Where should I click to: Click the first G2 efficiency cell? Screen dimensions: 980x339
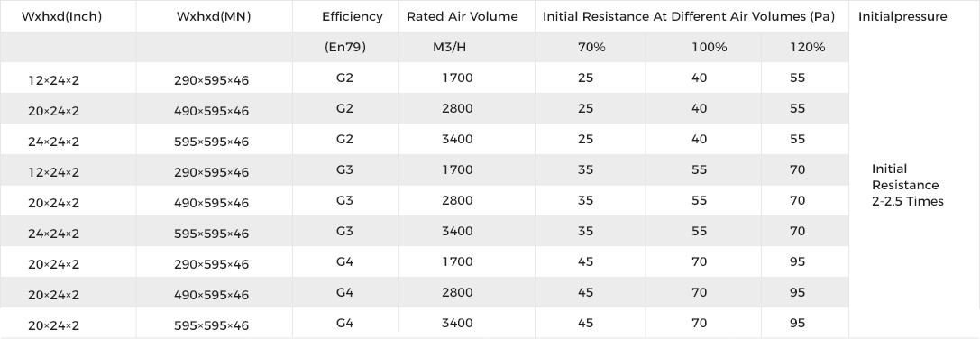(x=345, y=78)
